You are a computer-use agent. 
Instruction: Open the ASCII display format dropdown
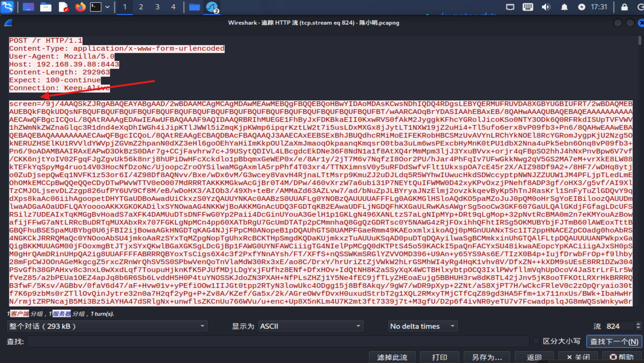tap(311, 326)
